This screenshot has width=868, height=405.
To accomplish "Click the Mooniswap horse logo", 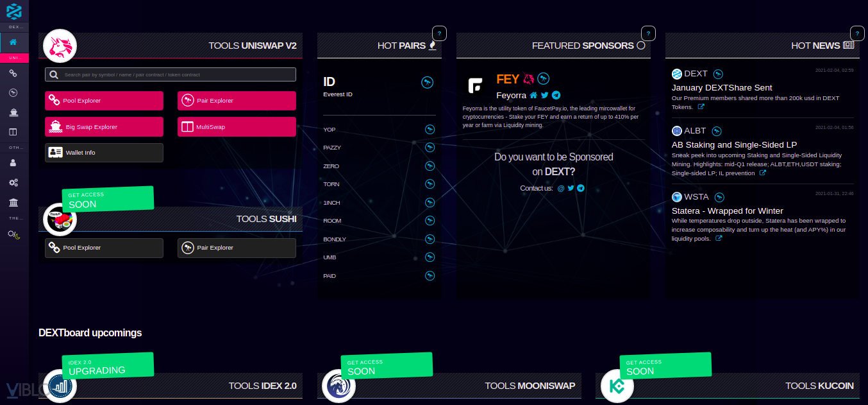I will [338, 386].
